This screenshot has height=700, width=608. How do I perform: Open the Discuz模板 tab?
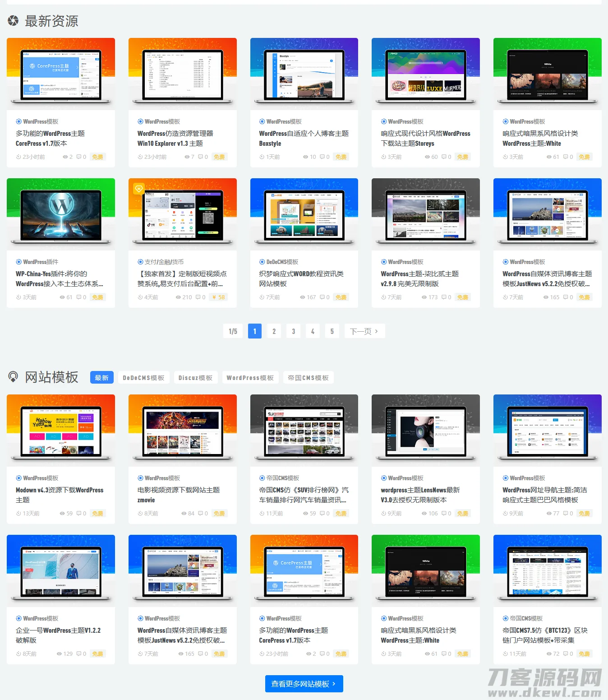tap(195, 378)
